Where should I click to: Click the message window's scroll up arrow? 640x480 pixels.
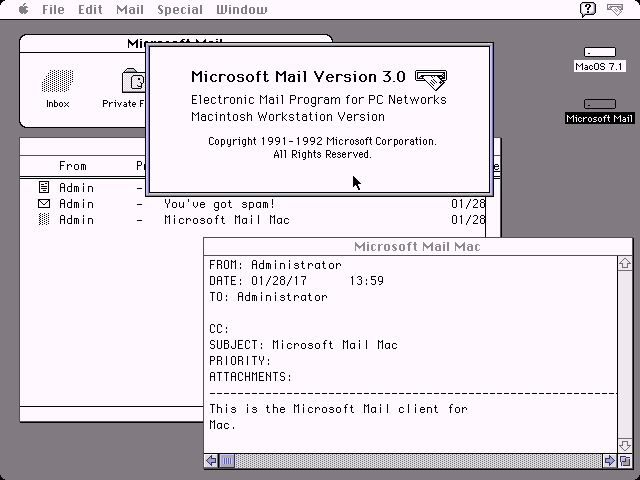pos(625,264)
